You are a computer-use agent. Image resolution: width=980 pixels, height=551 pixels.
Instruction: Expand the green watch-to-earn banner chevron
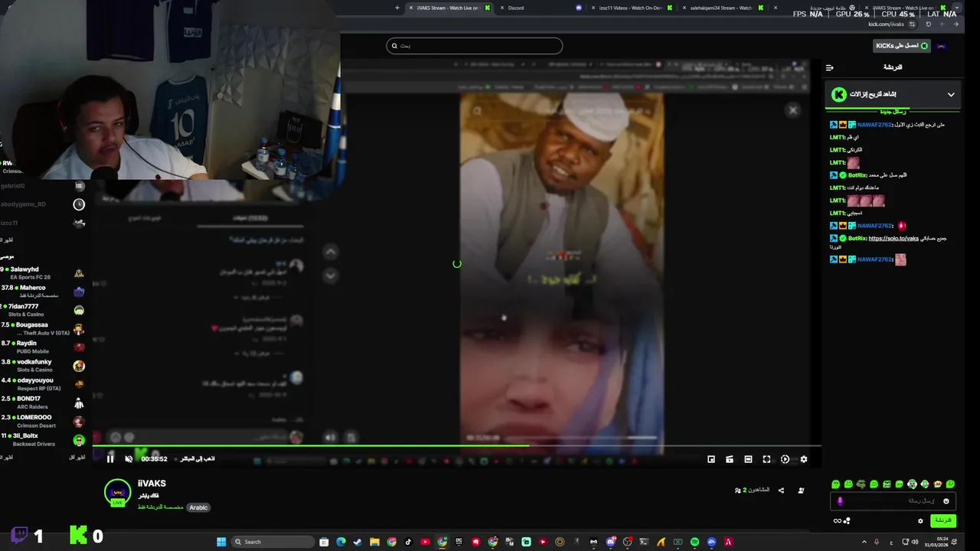(951, 95)
